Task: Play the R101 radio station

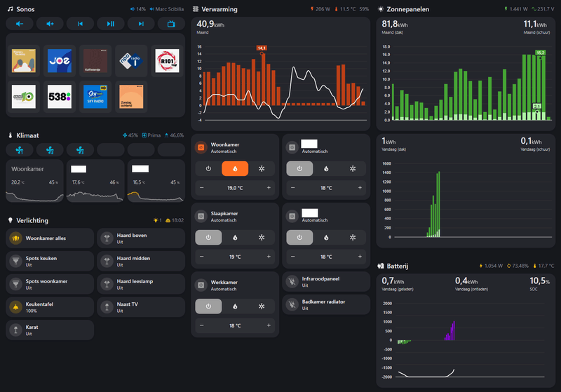Action: coord(167,61)
